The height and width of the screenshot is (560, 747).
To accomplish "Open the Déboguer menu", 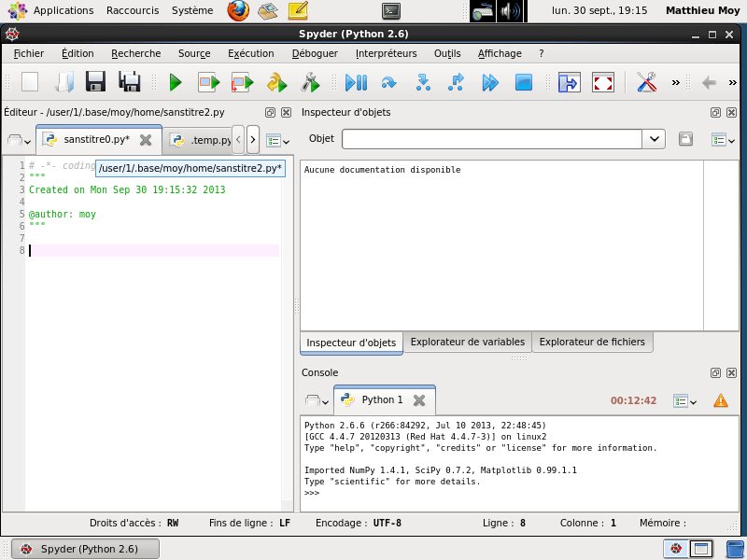I will tap(315, 53).
